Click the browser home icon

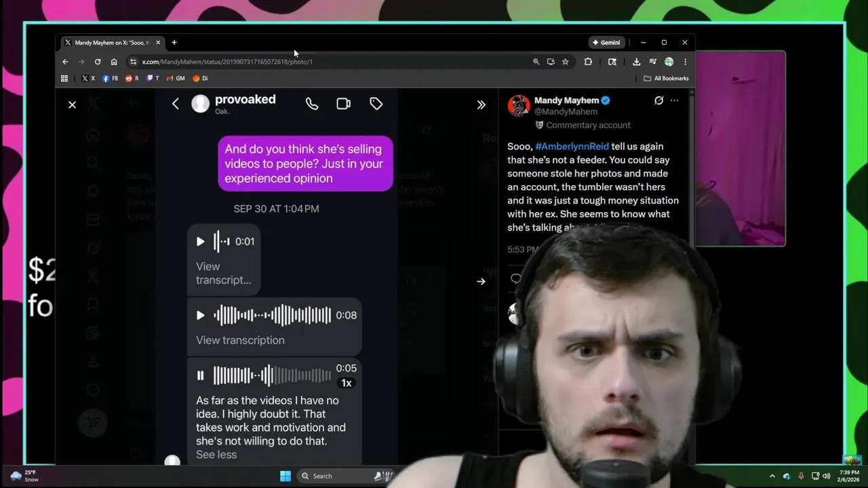(x=114, y=62)
